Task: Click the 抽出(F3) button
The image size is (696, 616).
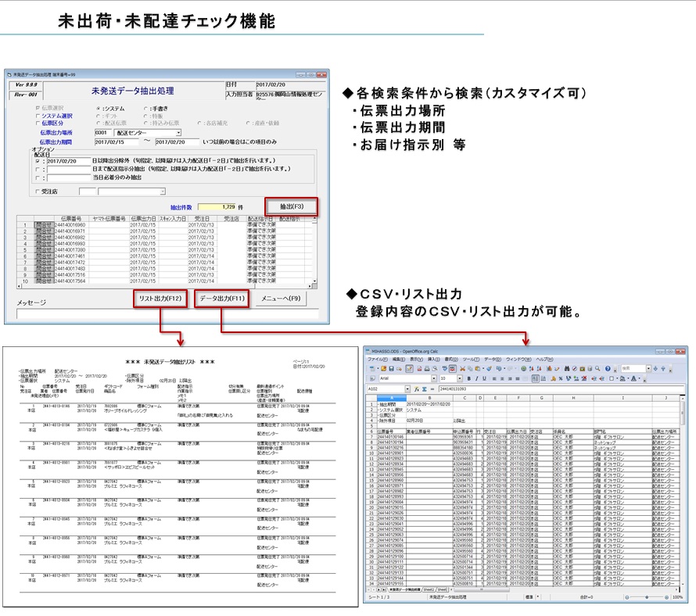Action: coord(292,207)
